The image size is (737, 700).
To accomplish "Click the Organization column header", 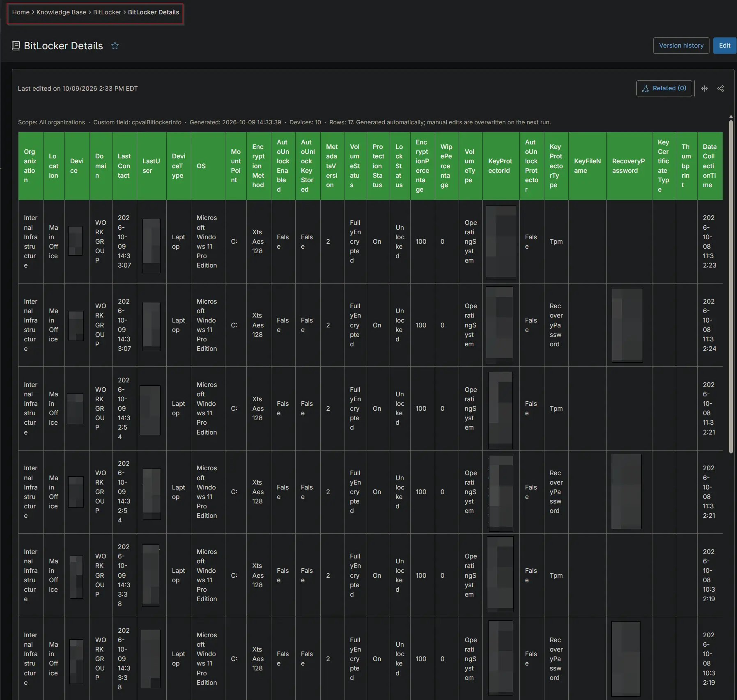I will click(31, 166).
